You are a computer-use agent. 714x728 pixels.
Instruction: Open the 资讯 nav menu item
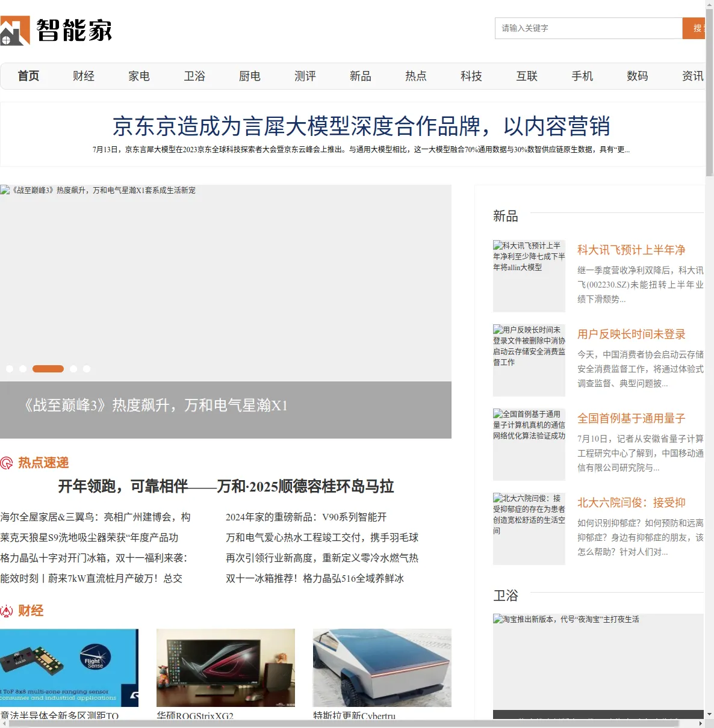(692, 76)
